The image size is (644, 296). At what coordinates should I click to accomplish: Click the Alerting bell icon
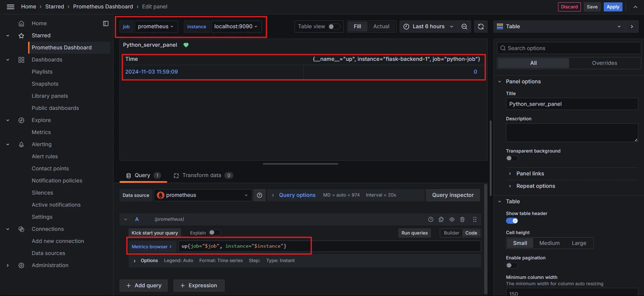pos(21,144)
